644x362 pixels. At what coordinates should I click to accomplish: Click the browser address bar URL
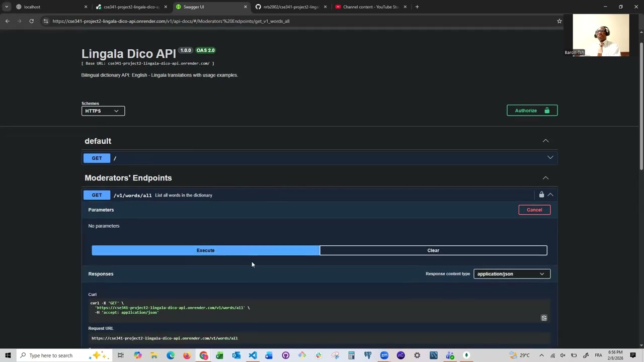point(171,21)
